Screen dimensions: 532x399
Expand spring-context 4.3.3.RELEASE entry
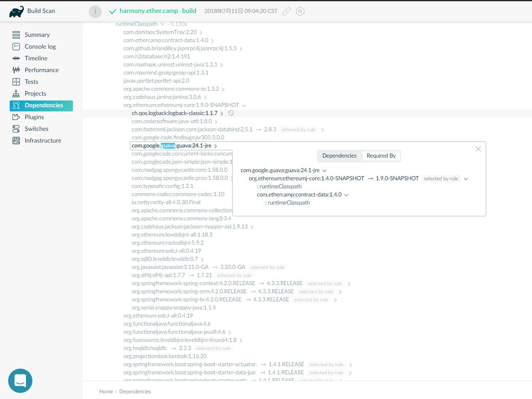(x=349, y=284)
